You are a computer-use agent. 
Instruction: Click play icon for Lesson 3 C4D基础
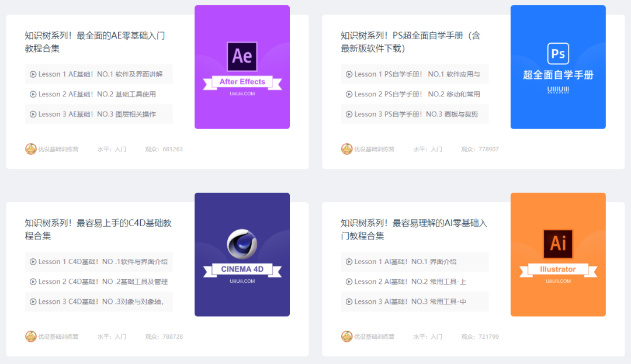point(33,301)
